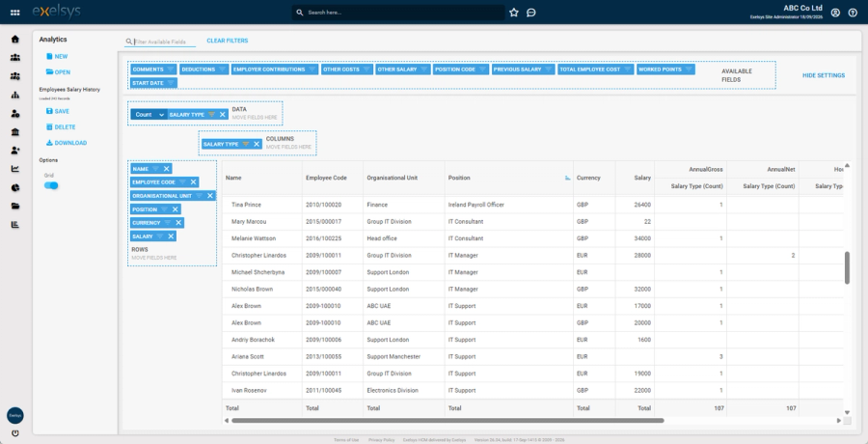
Task: Click the Position column sort icon
Action: pos(567,178)
